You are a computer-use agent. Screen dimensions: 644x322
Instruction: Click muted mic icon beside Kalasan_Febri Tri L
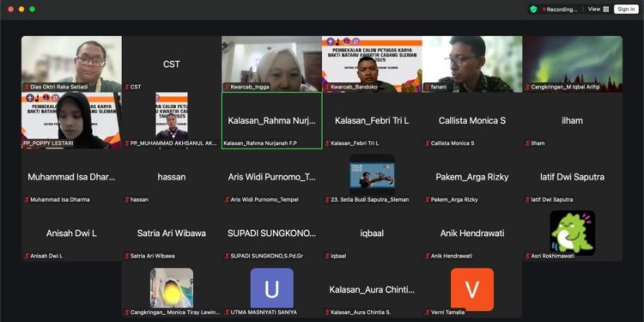click(x=327, y=143)
